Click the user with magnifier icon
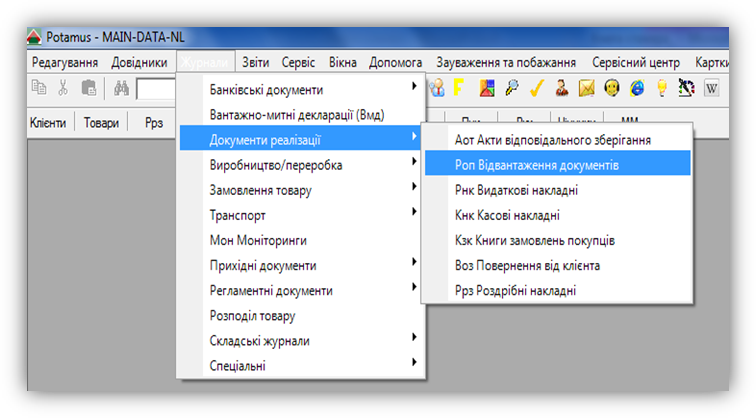The height and width of the screenshot is (418, 756). coord(437,88)
